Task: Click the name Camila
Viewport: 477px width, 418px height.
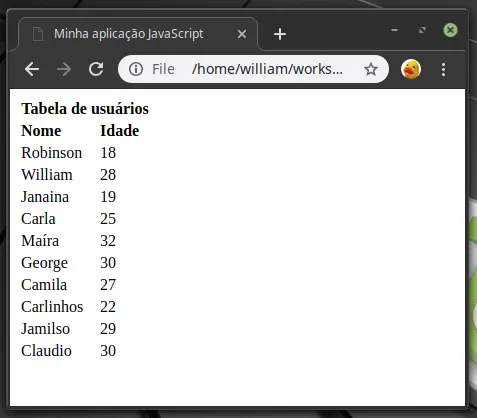Action: [44, 285]
